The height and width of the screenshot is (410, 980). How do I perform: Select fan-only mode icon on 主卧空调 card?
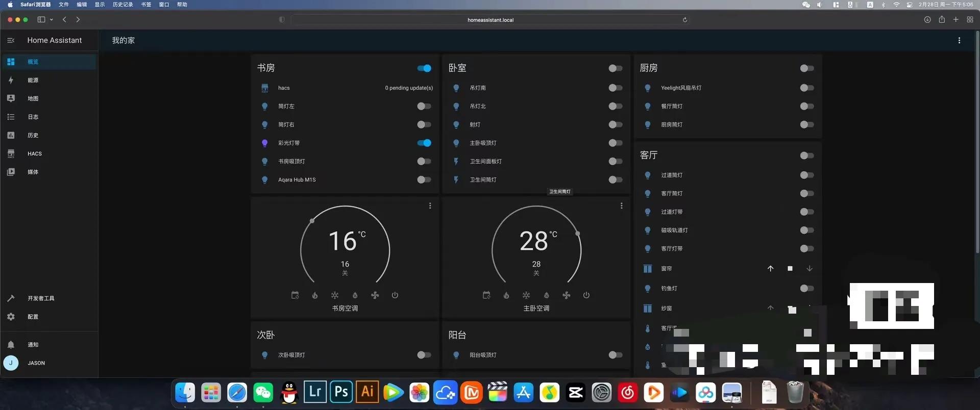point(566,295)
